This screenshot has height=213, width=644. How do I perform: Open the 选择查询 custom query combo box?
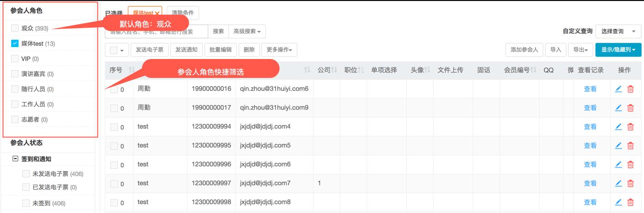(x=618, y=31)
